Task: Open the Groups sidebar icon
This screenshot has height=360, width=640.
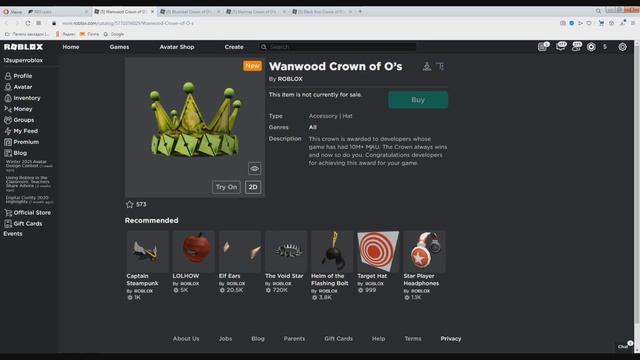Action: point(8,120)
